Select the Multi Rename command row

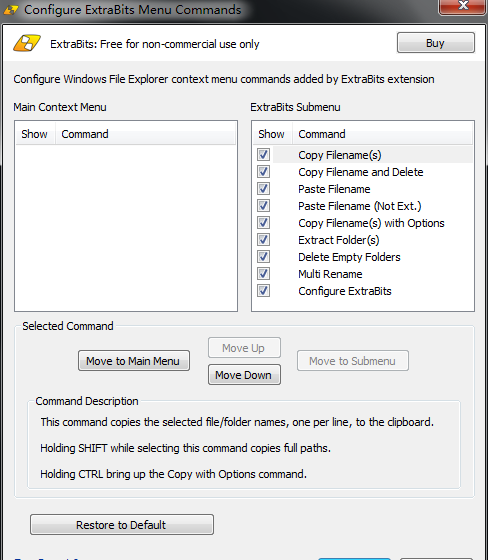[363, 274]
